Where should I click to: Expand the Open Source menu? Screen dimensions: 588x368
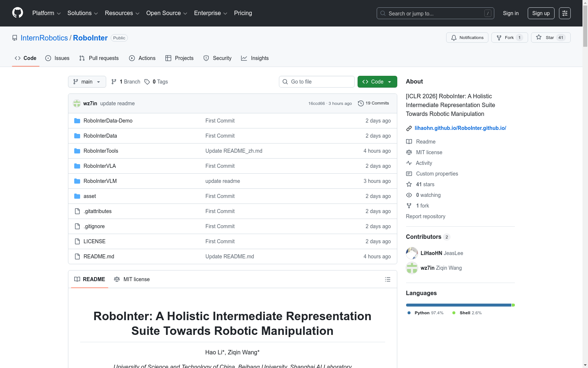click(x=167, y=13)
